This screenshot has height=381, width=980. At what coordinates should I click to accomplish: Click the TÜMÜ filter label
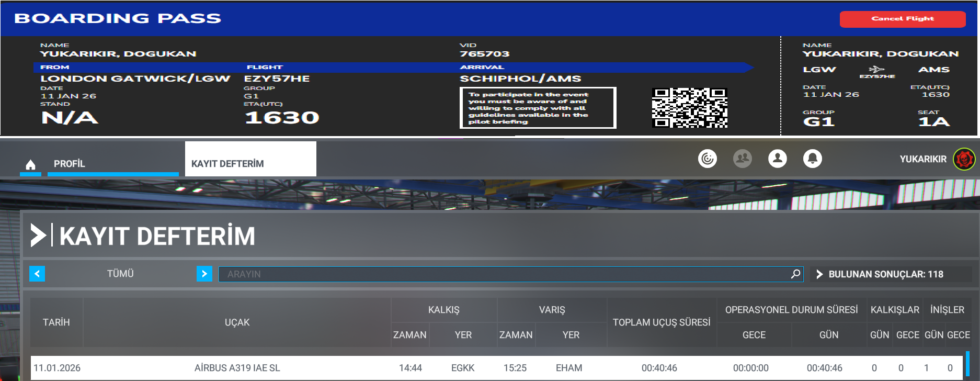point(120,274)
